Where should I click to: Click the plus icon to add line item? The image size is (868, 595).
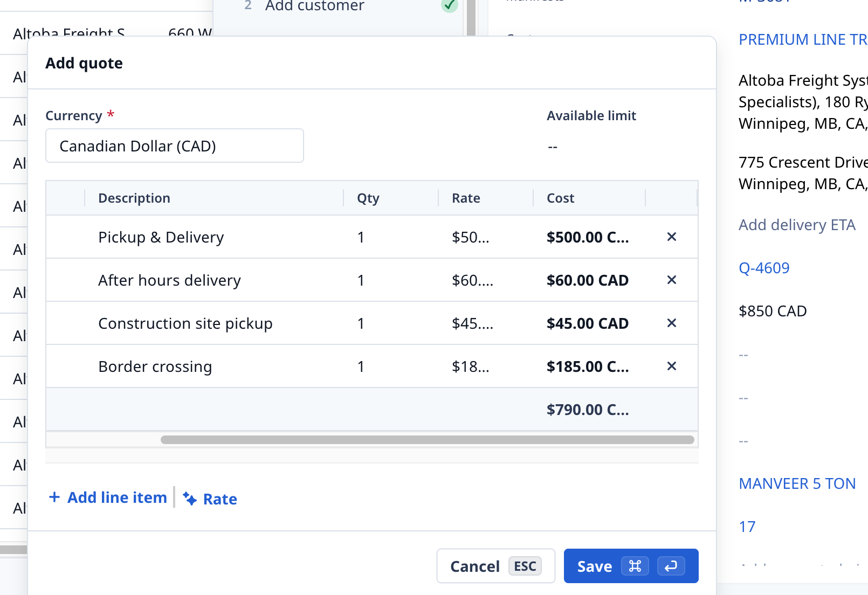pos(54,497)
